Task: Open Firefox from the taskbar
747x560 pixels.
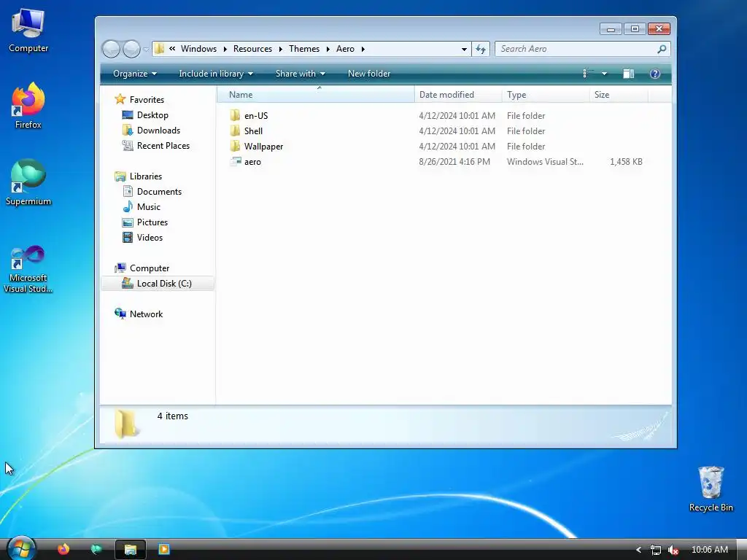Action: (63, 550)
